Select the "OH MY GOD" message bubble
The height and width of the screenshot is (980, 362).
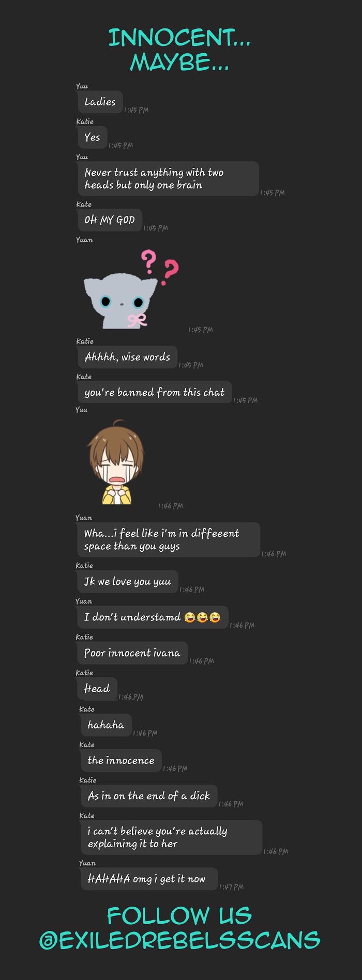[109, 220]
